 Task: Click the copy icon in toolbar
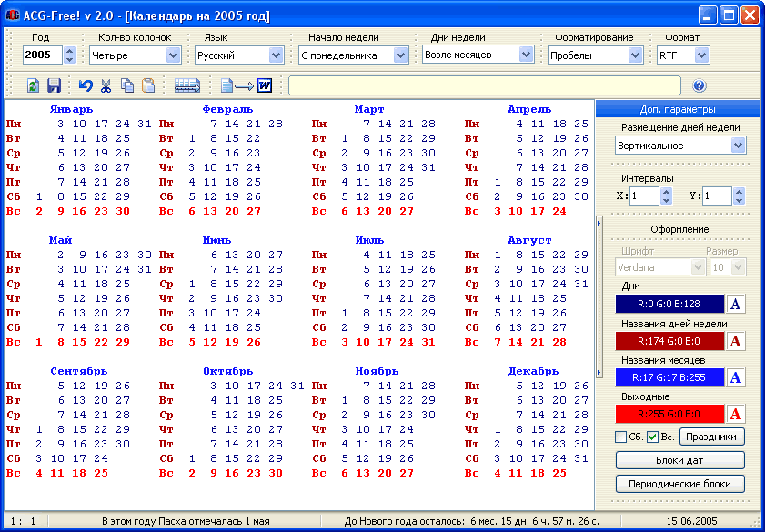[127, 85]
